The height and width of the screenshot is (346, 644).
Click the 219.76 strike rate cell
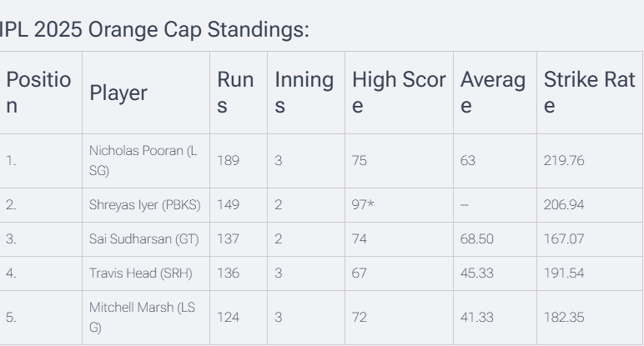(x=564, y=161)
